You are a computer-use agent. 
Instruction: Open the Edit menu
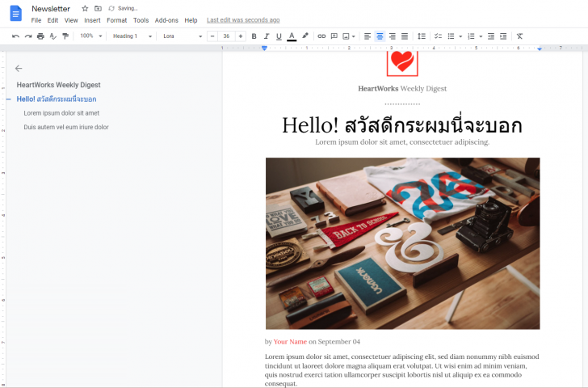coord(52,20)
